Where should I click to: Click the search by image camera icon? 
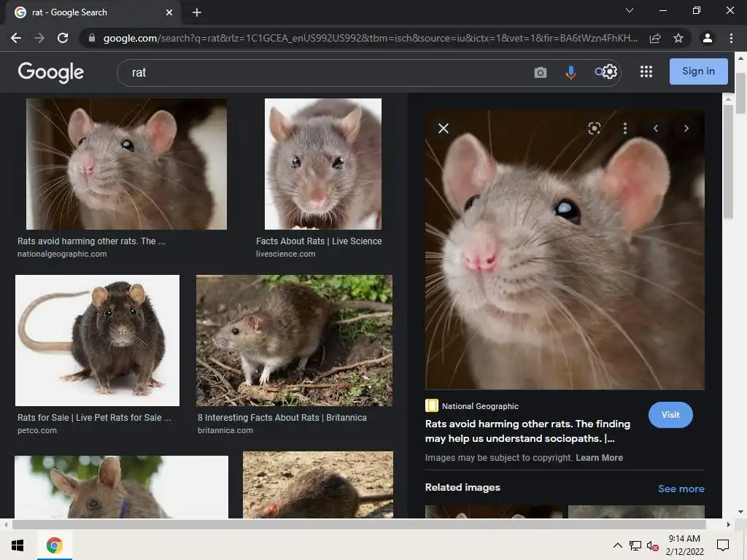pos(540,72)
